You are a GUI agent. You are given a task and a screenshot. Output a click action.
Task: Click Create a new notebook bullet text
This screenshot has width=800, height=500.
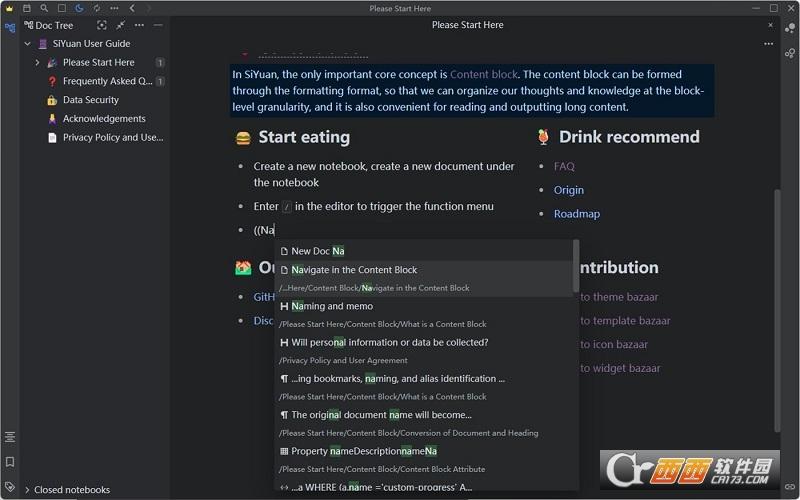coord(384,174)
